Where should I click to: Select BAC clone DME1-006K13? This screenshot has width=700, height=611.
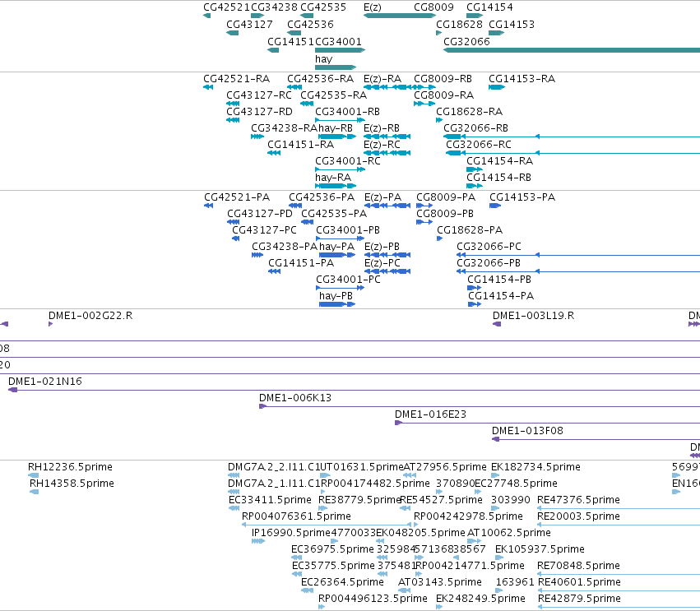pos(295,398)
